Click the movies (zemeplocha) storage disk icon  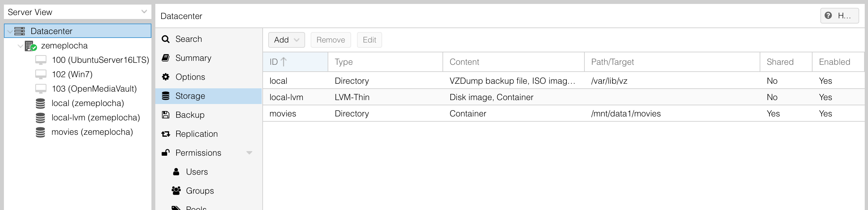coord(40,132)
